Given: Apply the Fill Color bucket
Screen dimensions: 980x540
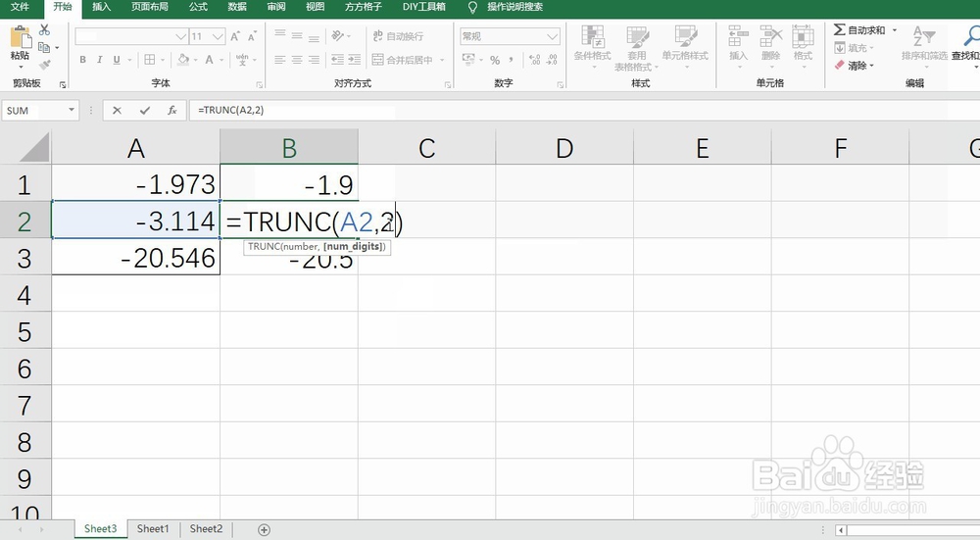Looking at the screenshot, I should tap(183, 60).
